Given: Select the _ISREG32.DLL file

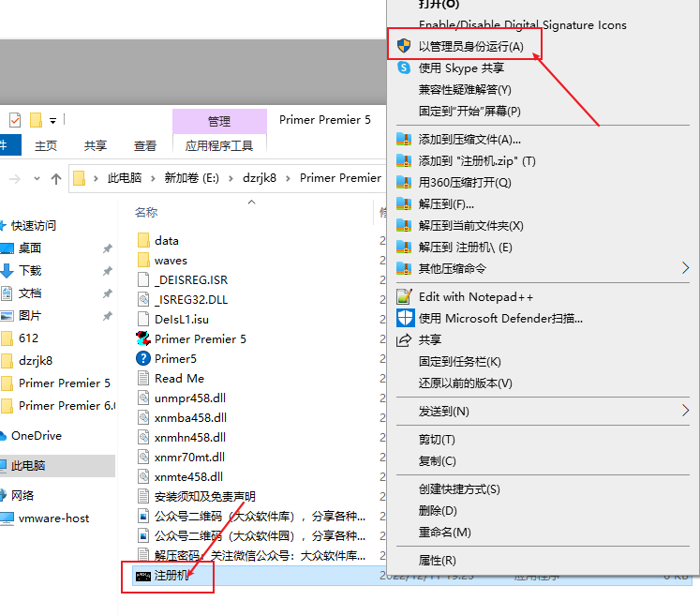Looking at the screenshot, I should point(191,300).
